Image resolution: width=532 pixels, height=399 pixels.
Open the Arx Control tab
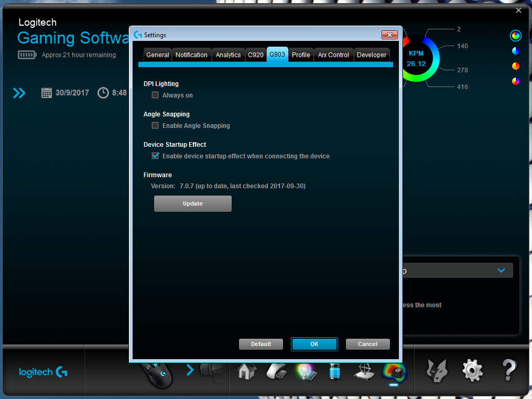(333, 55)
